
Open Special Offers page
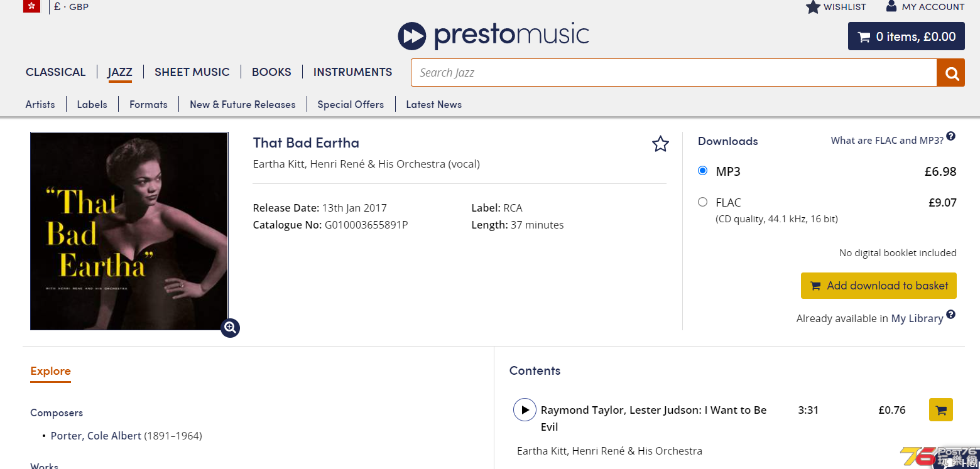[x=351, y=104]
